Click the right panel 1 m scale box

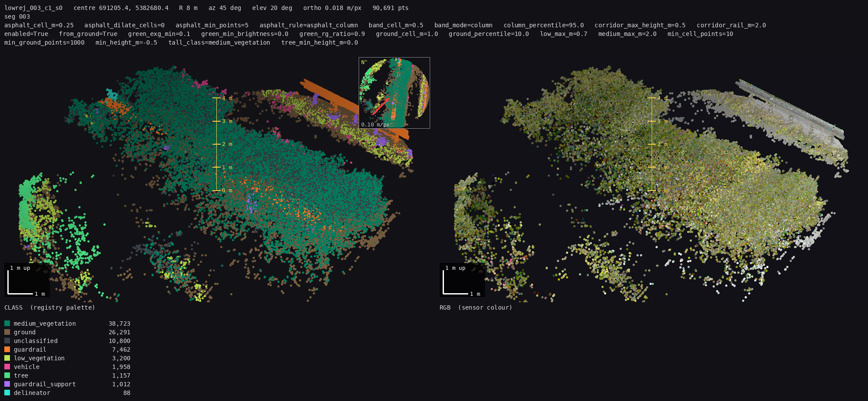point(462,280)
